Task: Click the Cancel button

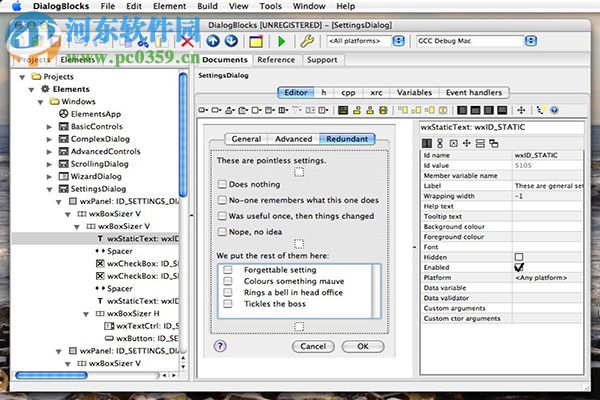Action: point(313,346)
